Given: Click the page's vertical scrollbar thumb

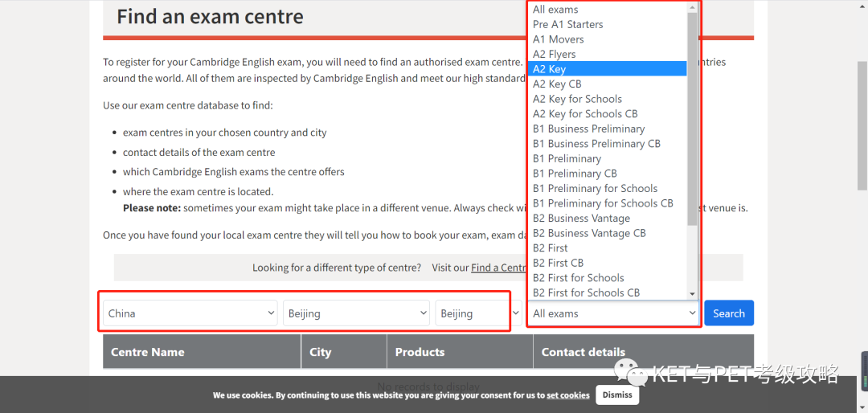Looking at the screenshot, I should [862, 125].
